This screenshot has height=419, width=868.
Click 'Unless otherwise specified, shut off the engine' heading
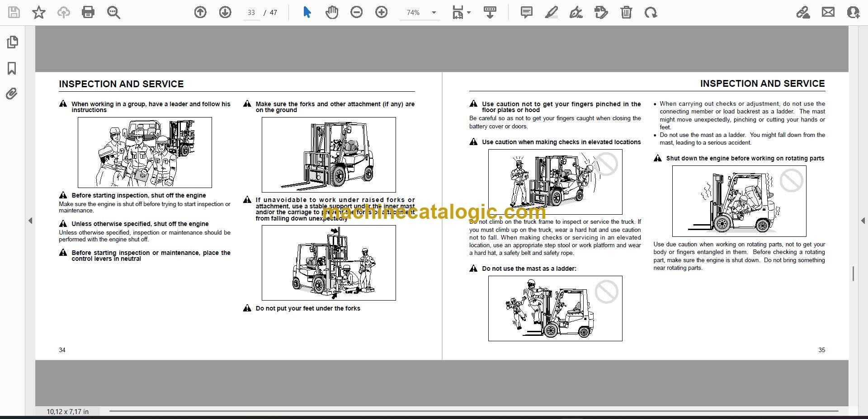tap(140, 224)
